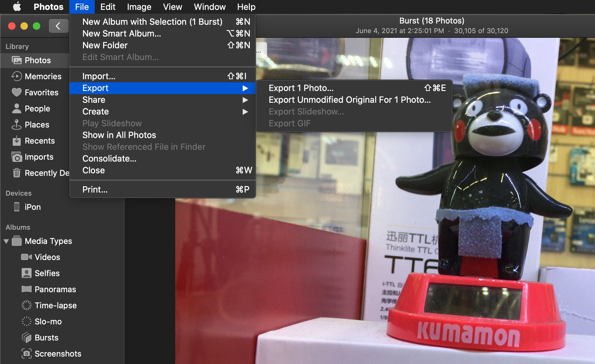Choose New Album with Selection
The height and width of the screenshot is (364, 595).
pyautogui.click(x=163, y=22)
